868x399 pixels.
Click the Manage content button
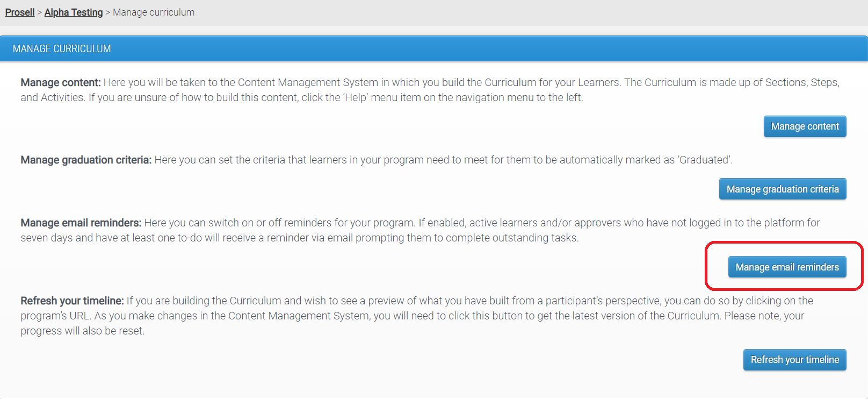tap(805, 126)
